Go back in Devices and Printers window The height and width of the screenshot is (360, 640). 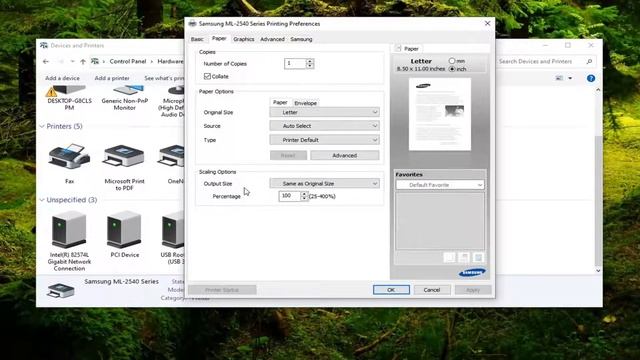[46, 62]
